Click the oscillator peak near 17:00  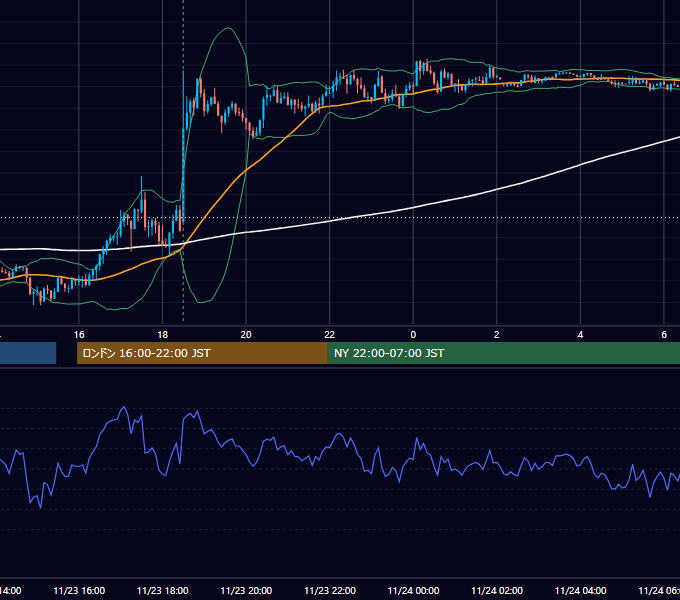(124, 408)
